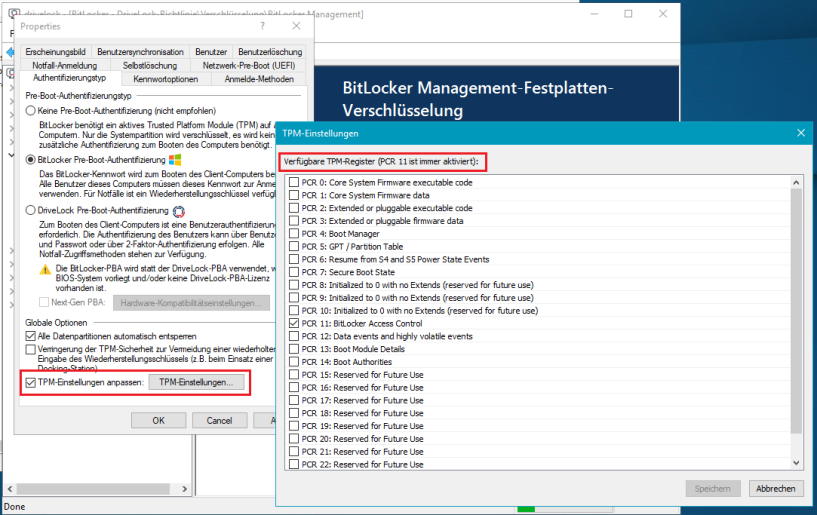
Task: Switch to Benutzersynchronisation tab
Action: tap(140, 52)
